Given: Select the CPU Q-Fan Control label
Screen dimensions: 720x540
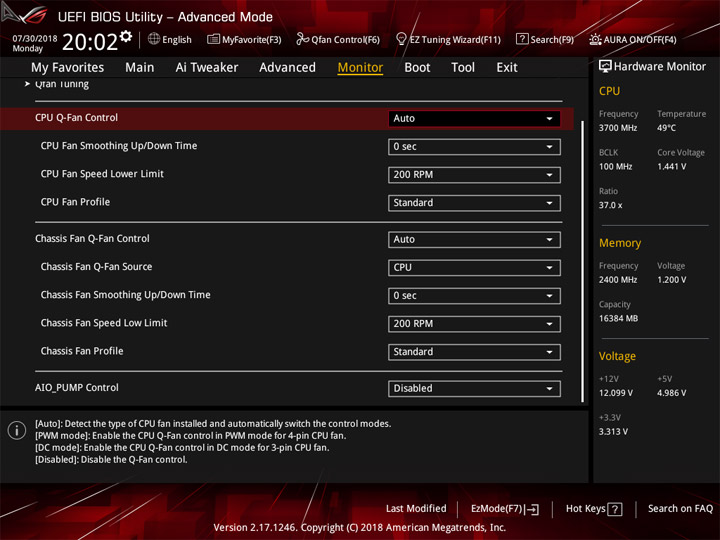Looking at the screenshot, I should click(x=76, y=118).
